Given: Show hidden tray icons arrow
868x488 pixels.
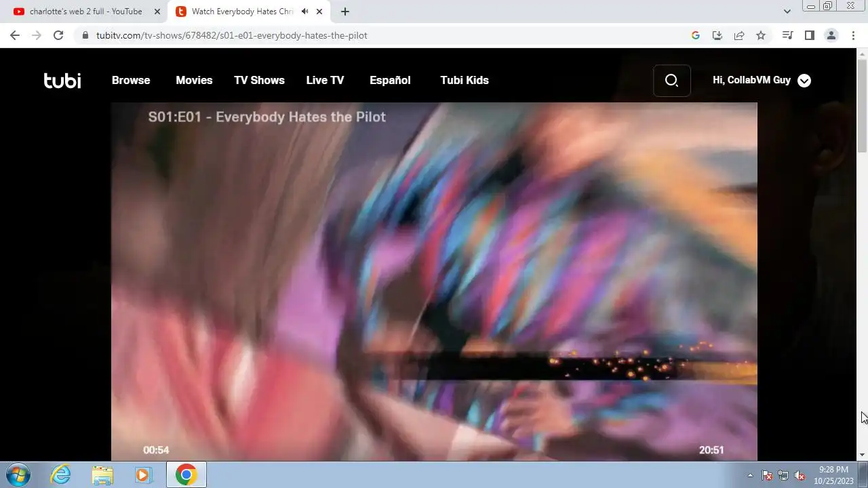Looking at the screenshot, I should pos(750,475).
